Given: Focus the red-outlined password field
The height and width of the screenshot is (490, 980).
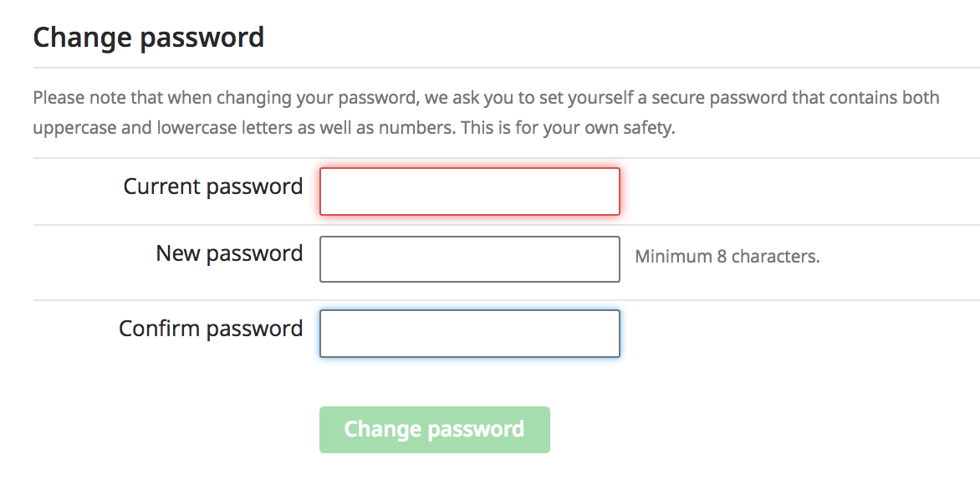Looking at the screenshot, I should (469, 191).
